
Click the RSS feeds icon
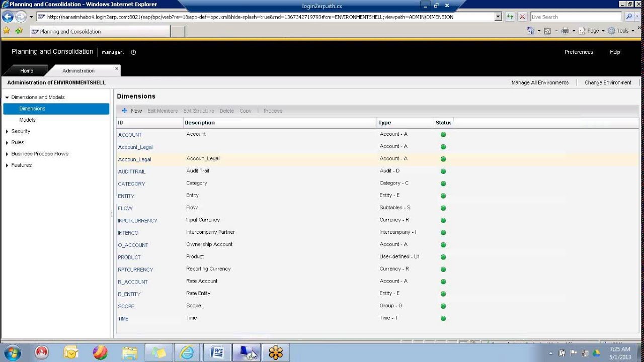547,31
